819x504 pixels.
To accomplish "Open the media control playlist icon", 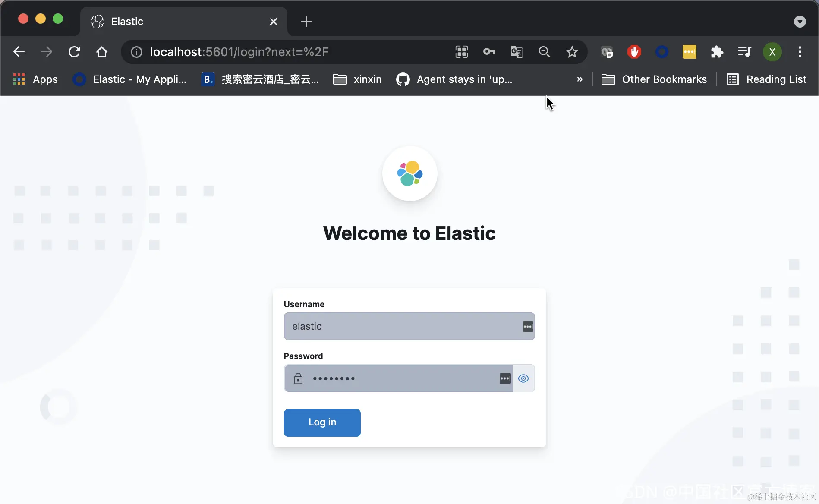I will [745, 52].
